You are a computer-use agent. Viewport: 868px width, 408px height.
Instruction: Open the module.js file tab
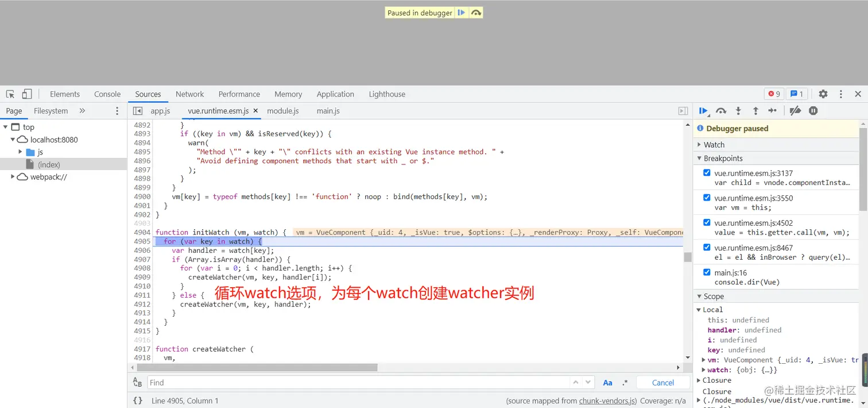[283, 111]
